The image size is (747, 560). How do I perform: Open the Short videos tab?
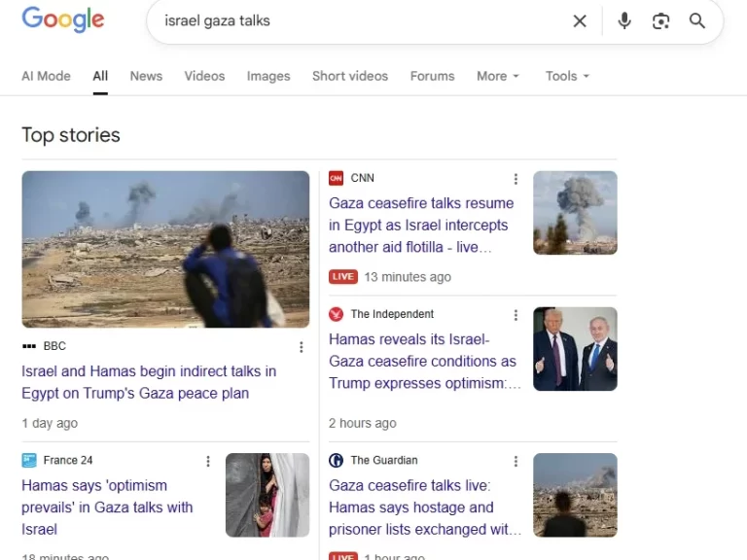(350, 76)
